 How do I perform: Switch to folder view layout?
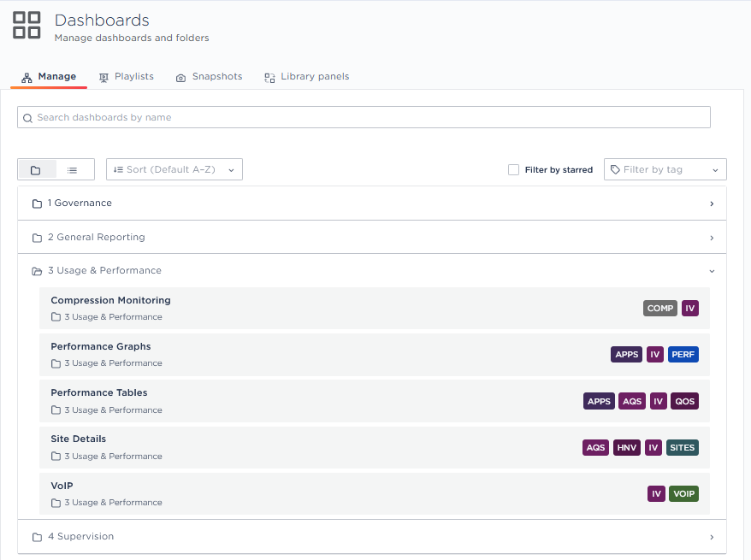point(36,170)
